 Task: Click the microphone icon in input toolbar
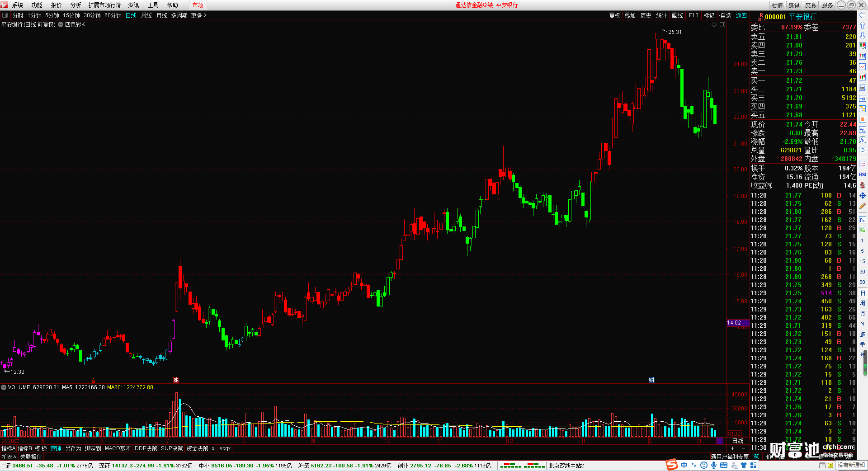(x=714, y=465)
